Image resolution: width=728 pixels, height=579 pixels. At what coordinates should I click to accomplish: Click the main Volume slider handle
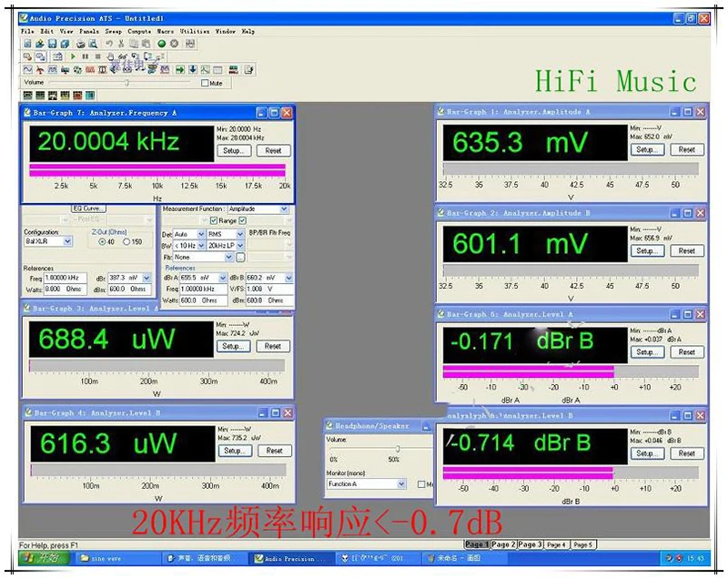point(126,83)
